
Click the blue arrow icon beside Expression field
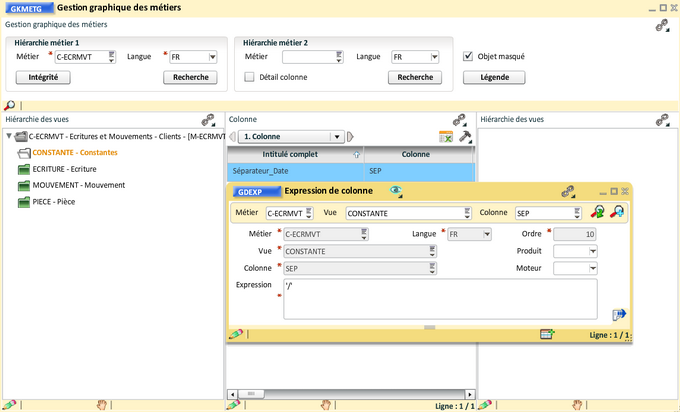[x=618, y=314]
